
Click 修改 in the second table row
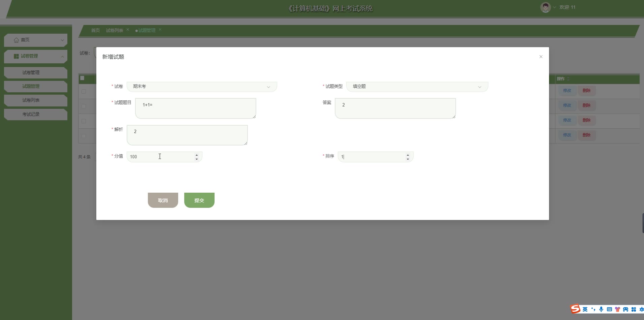click(x=567, y=105)
